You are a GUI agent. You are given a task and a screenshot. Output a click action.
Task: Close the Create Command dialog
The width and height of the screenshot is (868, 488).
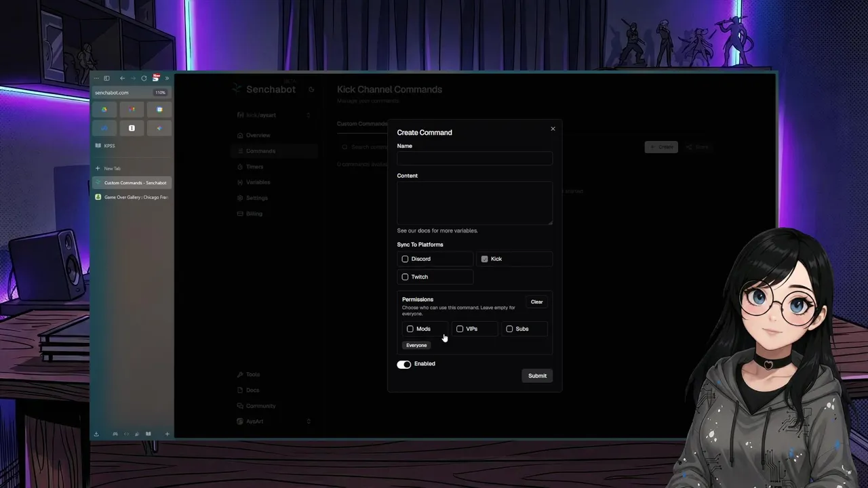[553, 129]
